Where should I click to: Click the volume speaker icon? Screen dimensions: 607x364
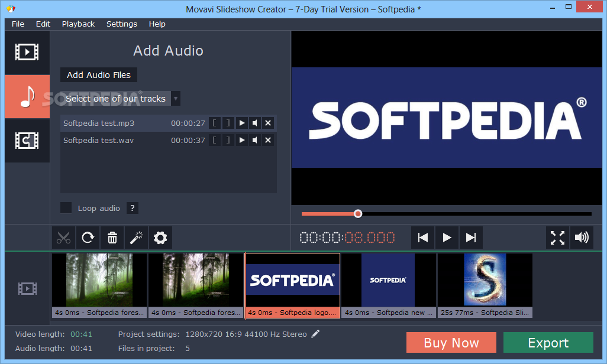click(582, 238)
